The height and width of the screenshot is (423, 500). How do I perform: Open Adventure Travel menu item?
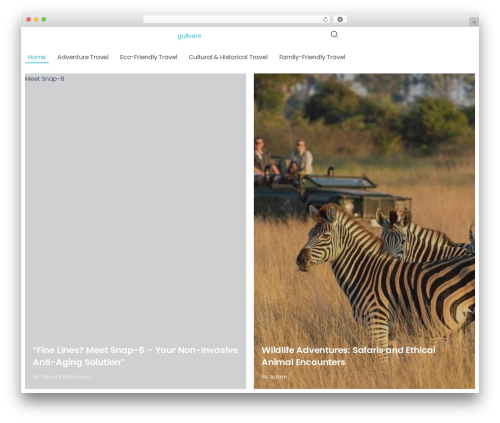83,57
